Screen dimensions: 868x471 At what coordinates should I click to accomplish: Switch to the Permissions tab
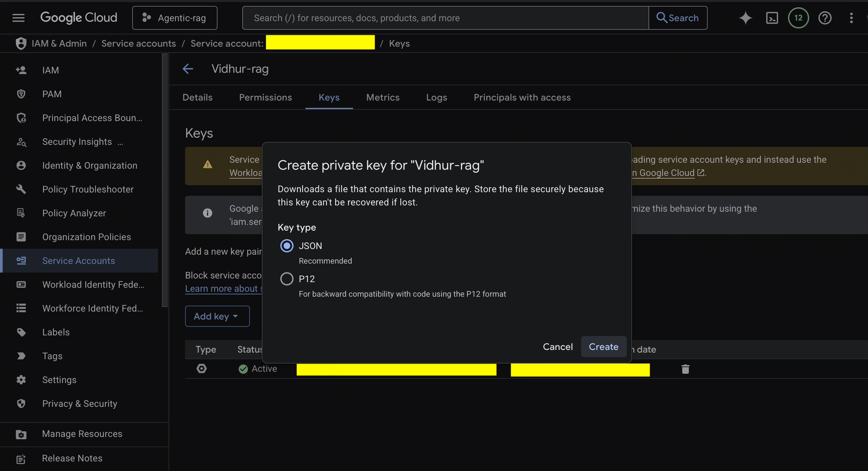click(265, 98)
